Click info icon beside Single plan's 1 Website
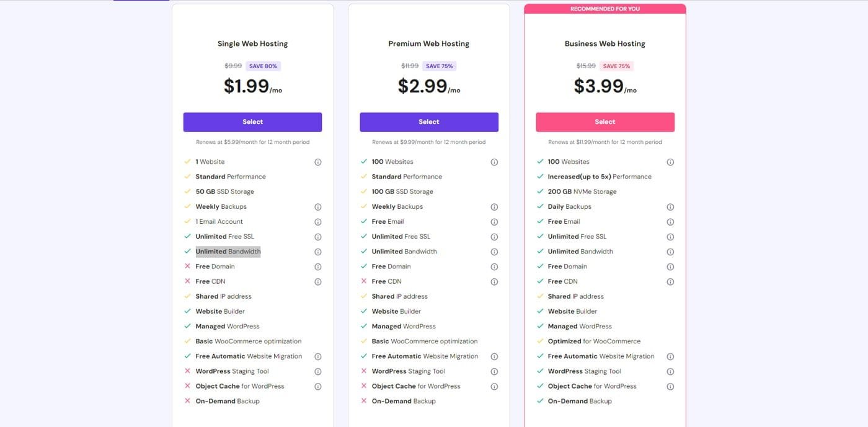The image size is (868, 427). point(318,162)
